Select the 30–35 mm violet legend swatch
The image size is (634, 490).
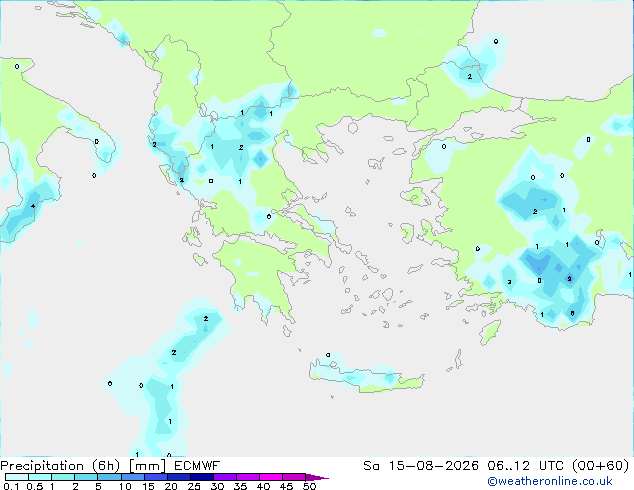[x=225, y=477]
